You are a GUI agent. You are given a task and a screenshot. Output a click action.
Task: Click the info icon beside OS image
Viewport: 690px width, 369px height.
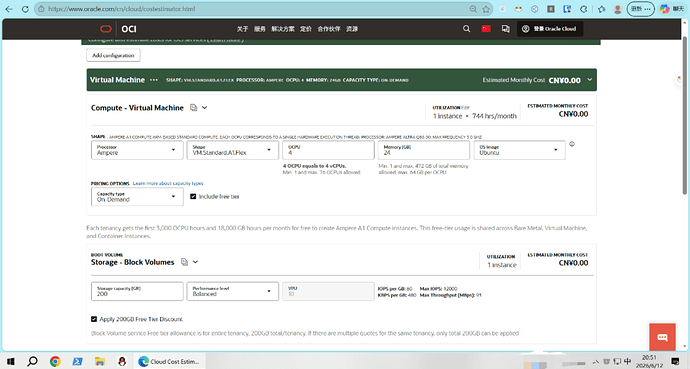tap(572, 144)
